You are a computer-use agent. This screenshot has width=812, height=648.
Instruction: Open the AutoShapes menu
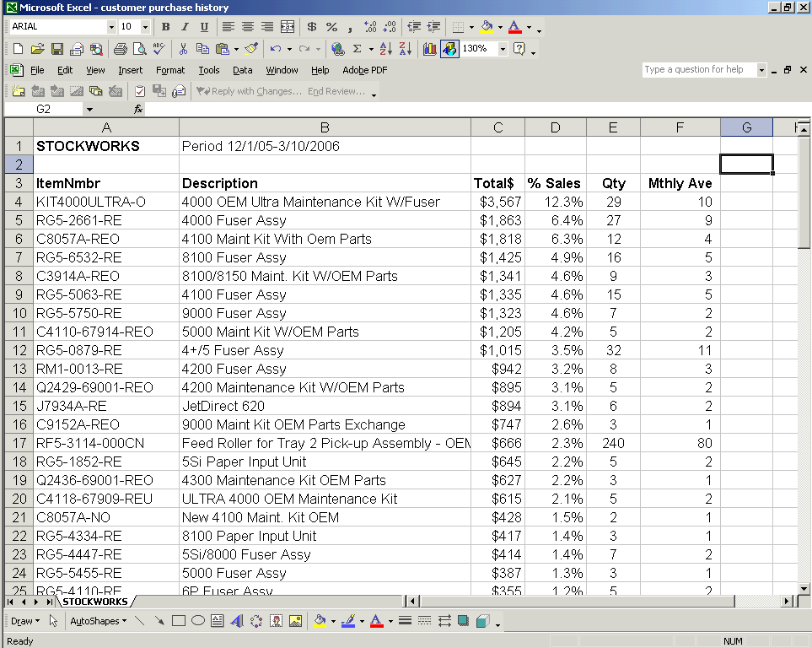point(98,621)
